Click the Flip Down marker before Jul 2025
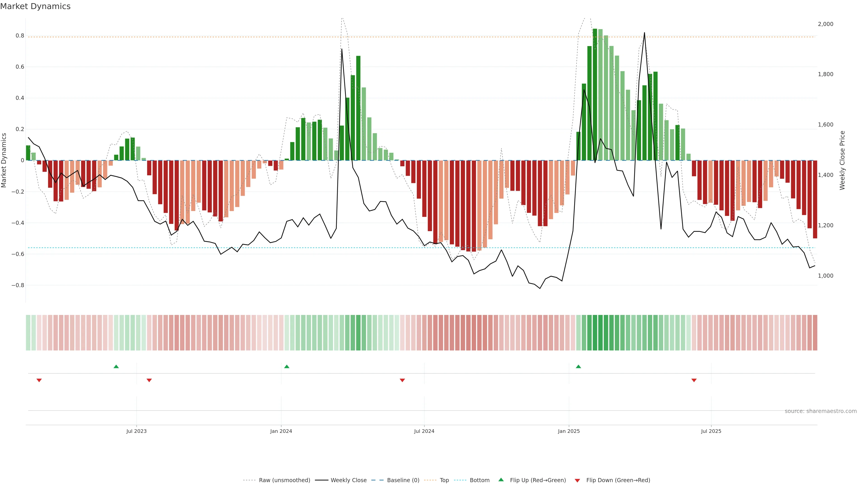868x488 pixels. [x=694, y=380]
